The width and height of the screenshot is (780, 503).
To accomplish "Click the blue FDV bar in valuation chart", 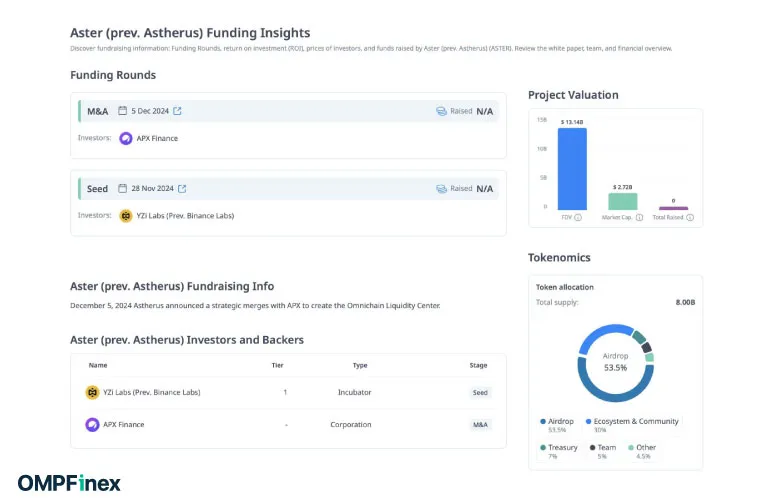I will click(x=572, y=168).
